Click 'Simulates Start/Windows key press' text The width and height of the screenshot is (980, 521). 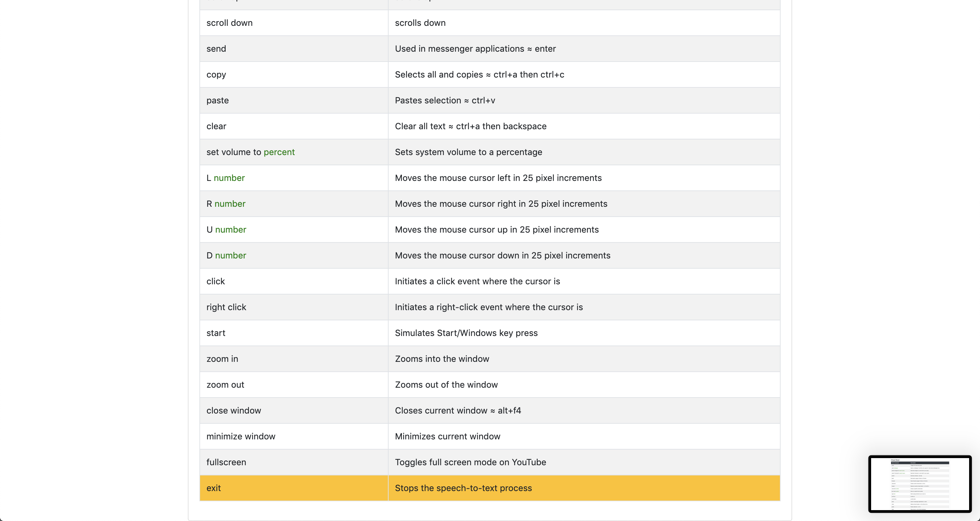(x=466, y=333)
